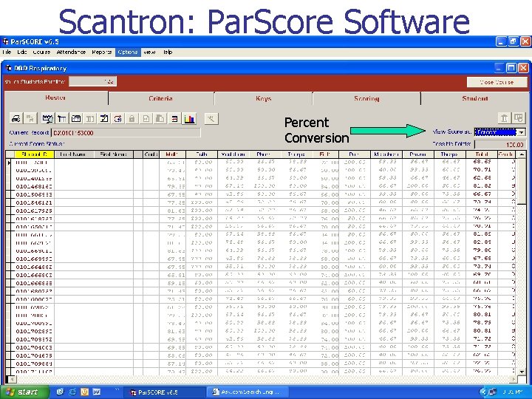Open the View Score as dropdown arrow
This screenshot has width=532, height=399.
[x=522, y=132]
